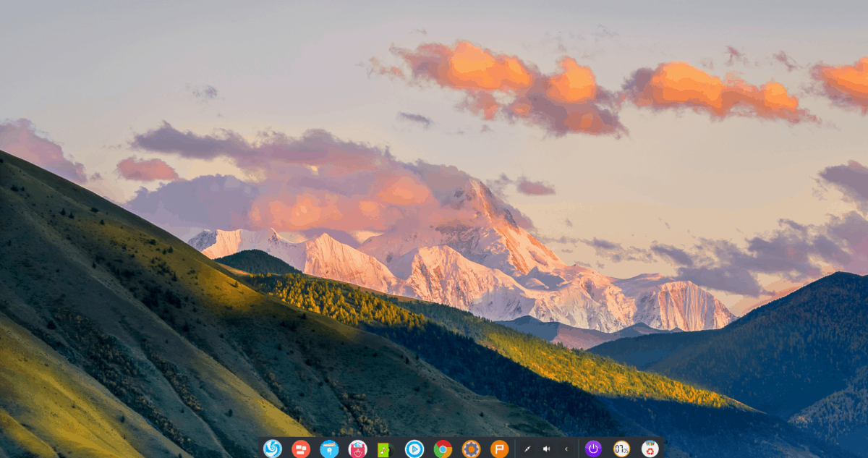Open the blue pinned app beside the launcher
868x458 pixels.
(328, 448)
